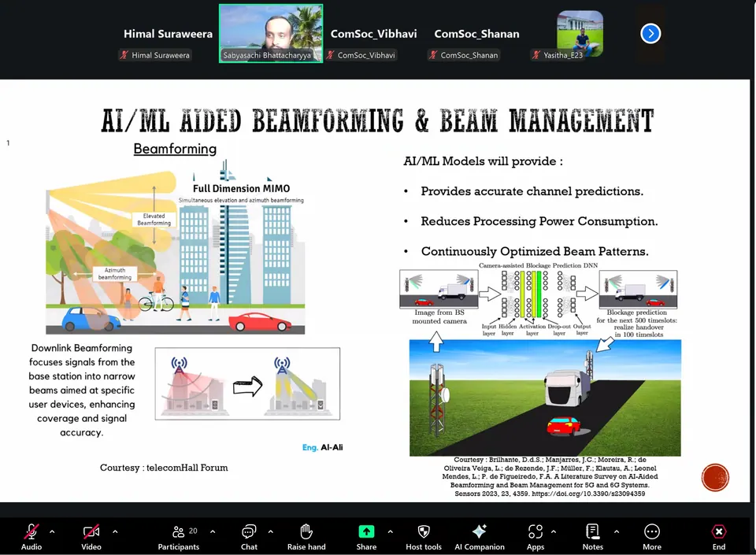This screenshot has width=756, height=555.
Task: Expand chat options caret
Action: [270, 532]
